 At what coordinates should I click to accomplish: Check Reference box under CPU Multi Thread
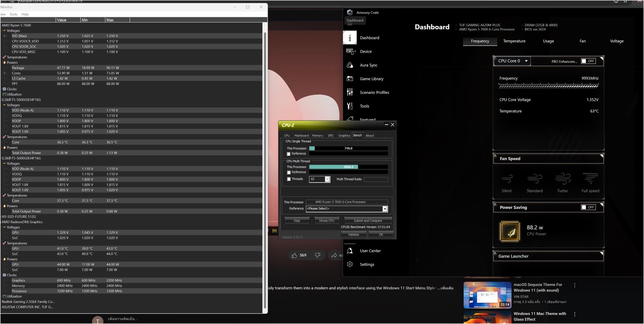tap(289, 172)
